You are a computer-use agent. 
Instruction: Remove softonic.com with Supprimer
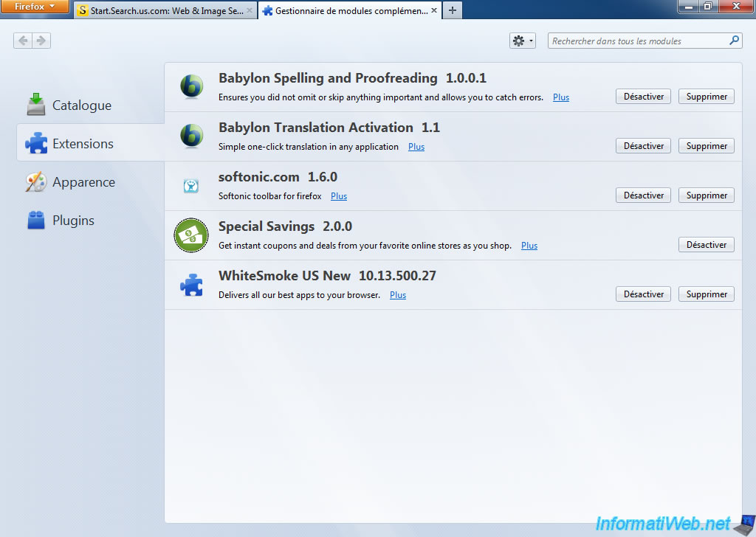(x=707, y=195)
